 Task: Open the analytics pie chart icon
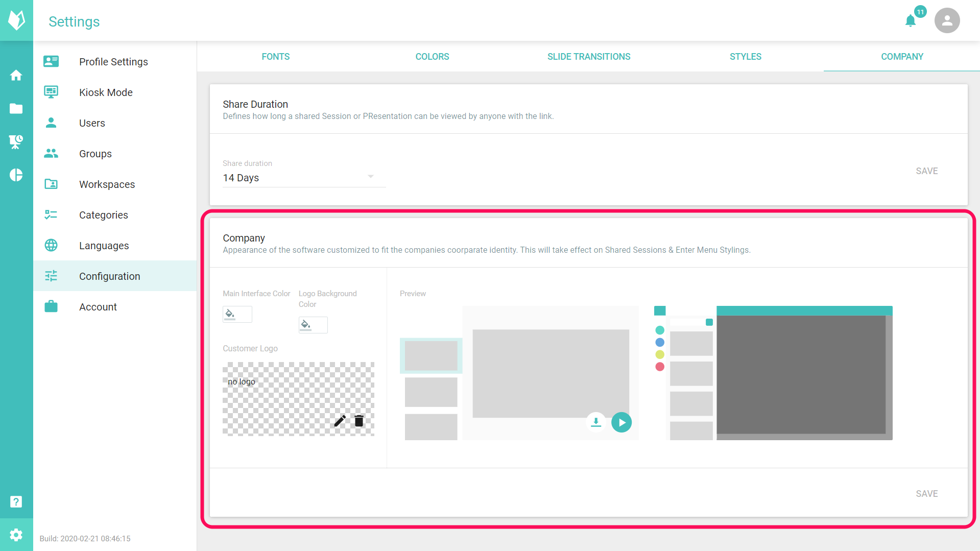[x=16, y=175]
